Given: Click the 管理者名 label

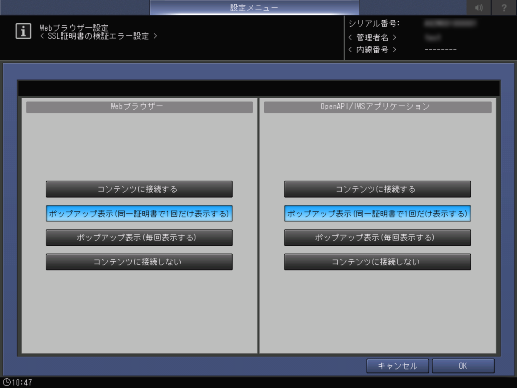Looking at the screenshot, I should (x=372, y=37).
